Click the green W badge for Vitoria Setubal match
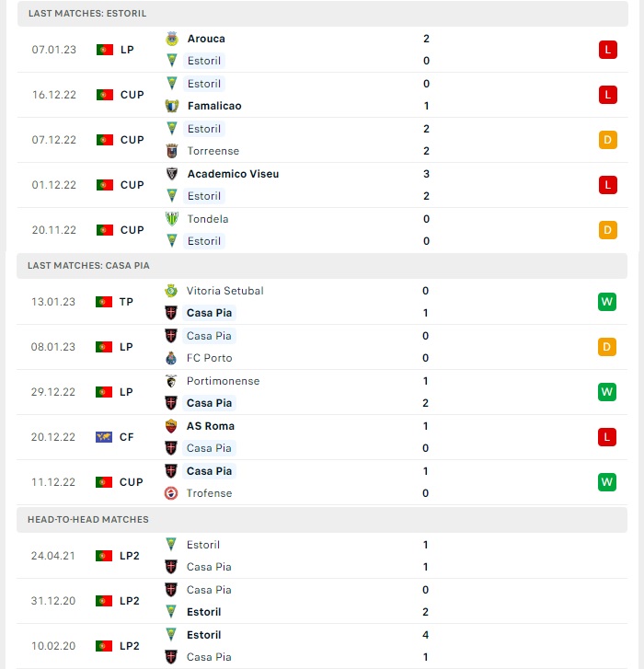The height and width of the screenshot is (669, 644). tap(607, 302)
